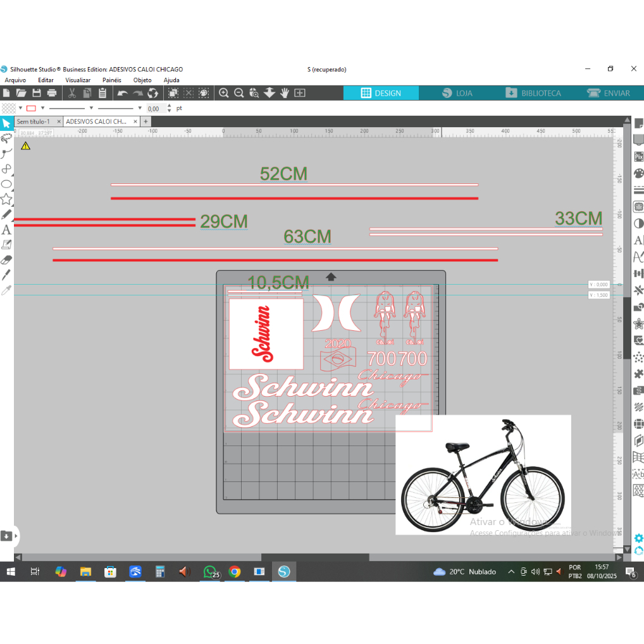Open WhatsApp from the taskbar

211,571
